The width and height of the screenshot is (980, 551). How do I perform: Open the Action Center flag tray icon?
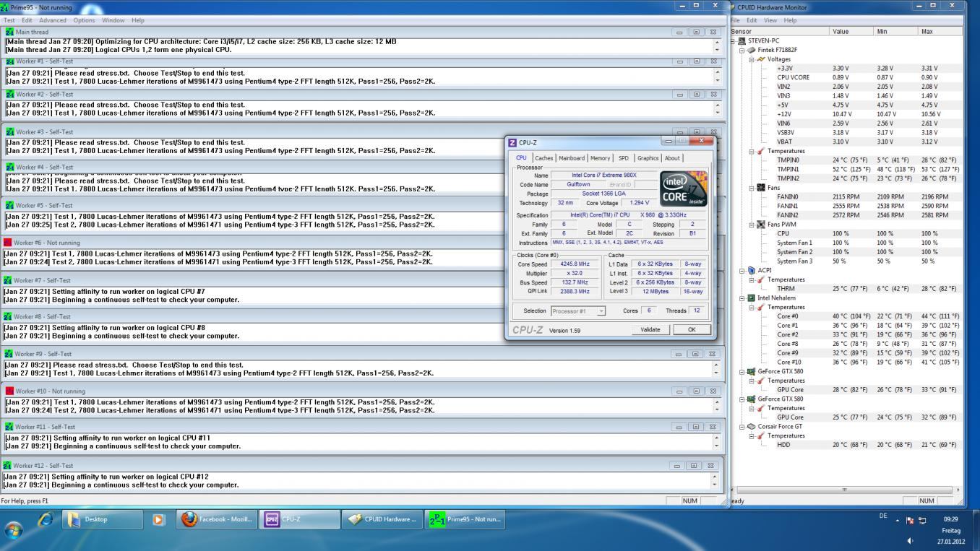coord(909,520)
